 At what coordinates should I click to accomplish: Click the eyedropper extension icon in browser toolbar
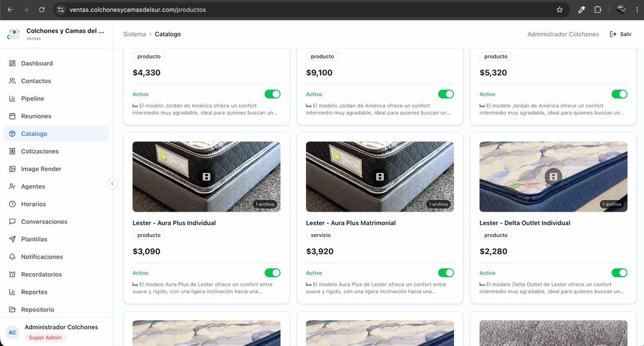581,10
